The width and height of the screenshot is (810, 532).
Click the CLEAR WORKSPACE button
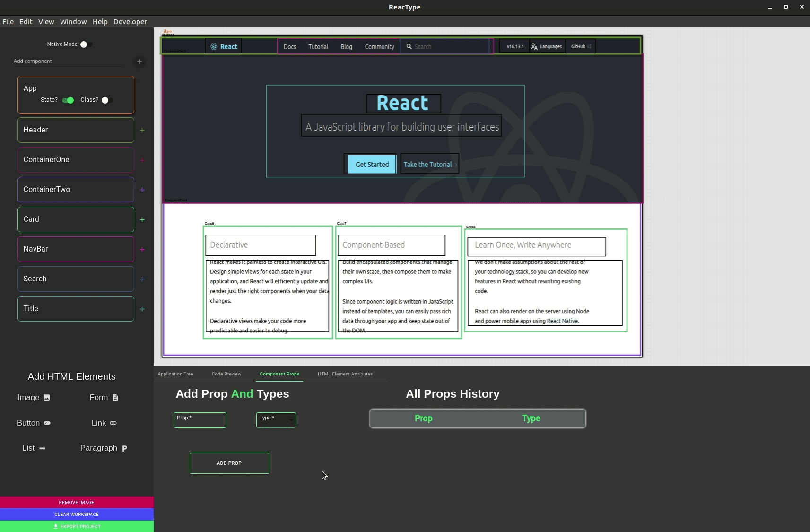click(77, 515)
